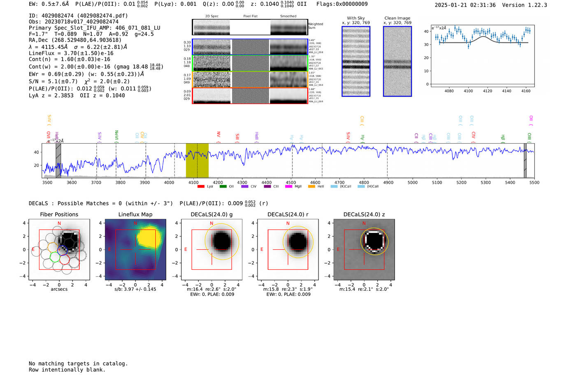Click the EW: 0.5±7.6Å header value
Screen dimensions: 576x392
click(49, 4)
